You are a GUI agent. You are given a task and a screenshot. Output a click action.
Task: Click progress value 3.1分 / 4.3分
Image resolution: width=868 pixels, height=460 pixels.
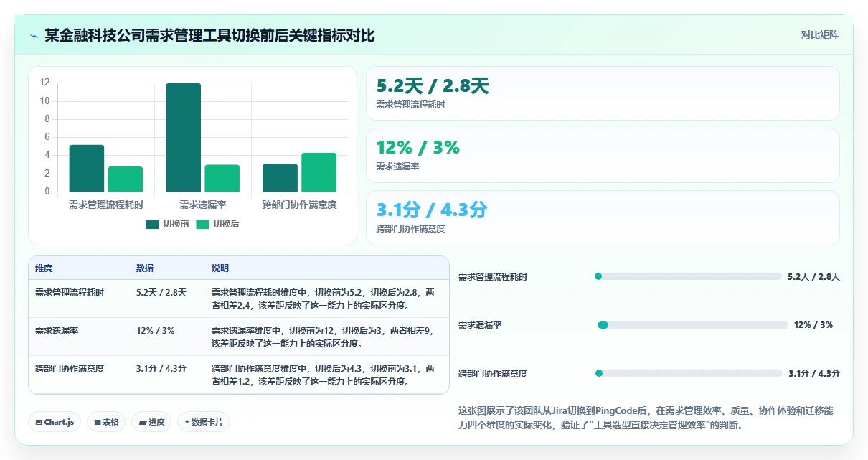(x=814, y=373)
